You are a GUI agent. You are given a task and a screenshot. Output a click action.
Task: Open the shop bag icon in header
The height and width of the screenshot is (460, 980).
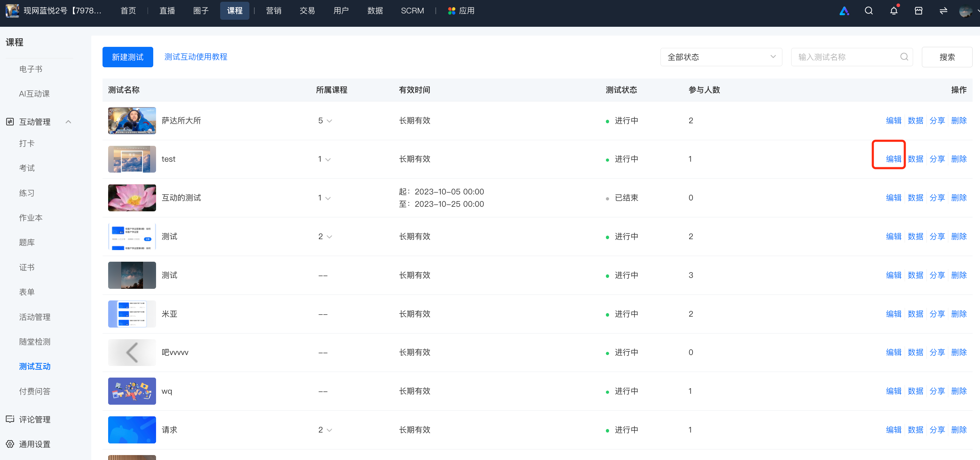pos(918,11)
